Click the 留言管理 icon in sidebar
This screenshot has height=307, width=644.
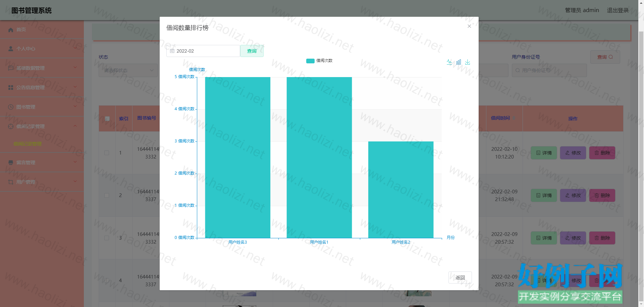[x=11, y=163]
